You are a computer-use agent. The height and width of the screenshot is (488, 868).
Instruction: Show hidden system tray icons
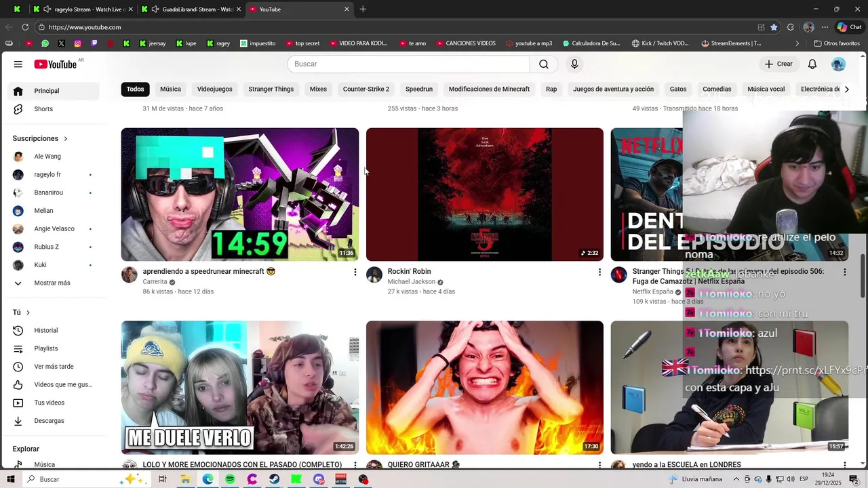(x=736, y=479)
